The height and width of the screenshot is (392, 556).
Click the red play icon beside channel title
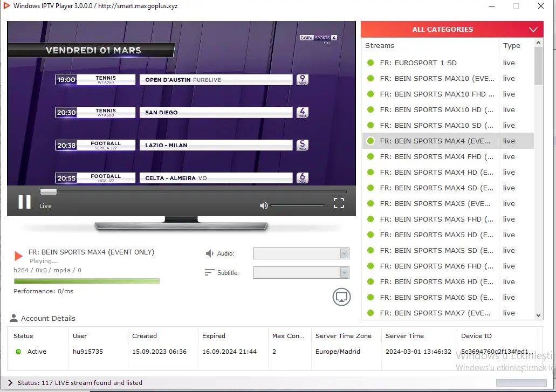click(x=18, y=256)
